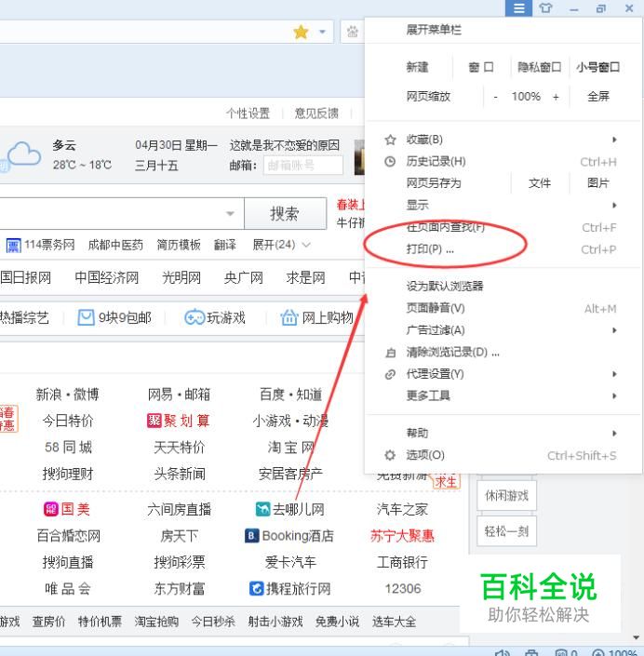Increase page zoom with plus button

tap(556, 97)
